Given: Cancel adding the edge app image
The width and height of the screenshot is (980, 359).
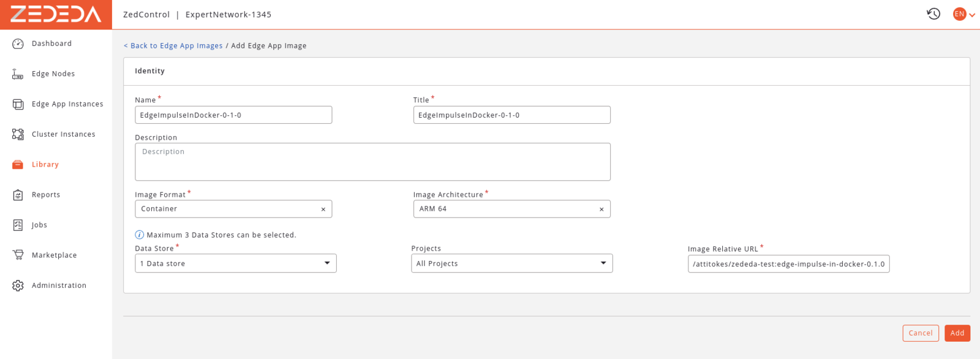Looking at the screenshot, I should (921, 333).
